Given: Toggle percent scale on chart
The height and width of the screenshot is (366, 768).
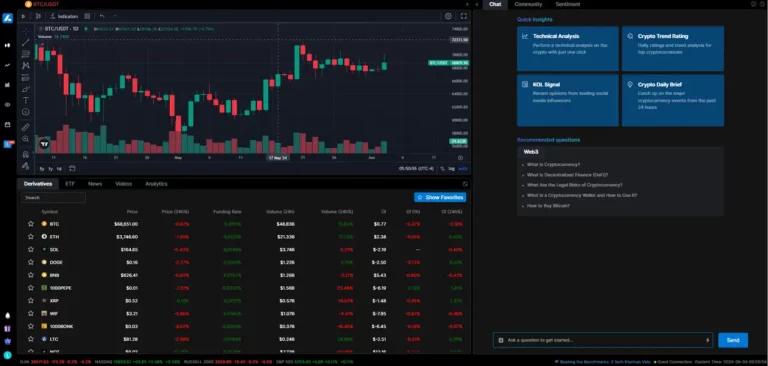Looking at the screenshot, I should (x=442, y=169).
